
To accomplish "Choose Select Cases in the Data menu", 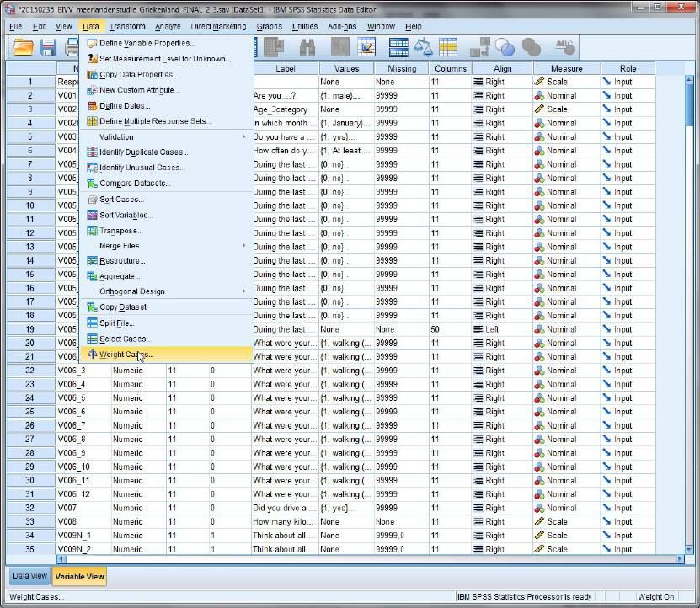I will (166, 339).
